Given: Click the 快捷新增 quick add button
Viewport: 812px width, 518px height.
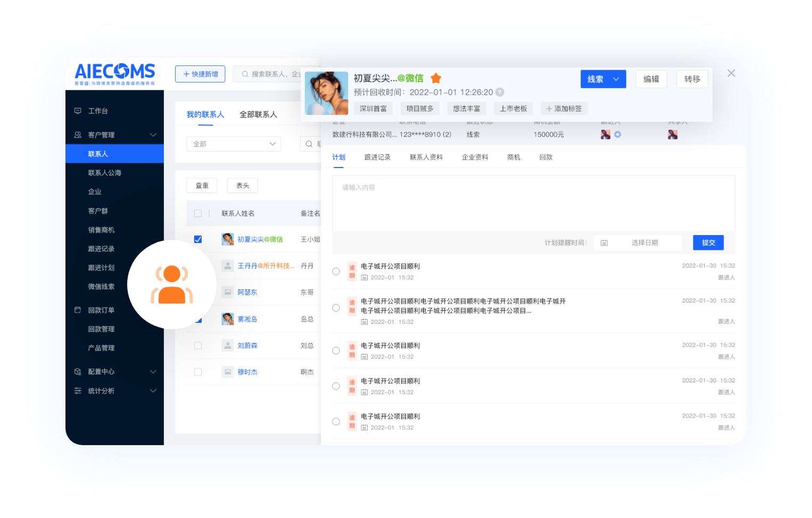Looking at the screenshot, I should pos(200,74).
